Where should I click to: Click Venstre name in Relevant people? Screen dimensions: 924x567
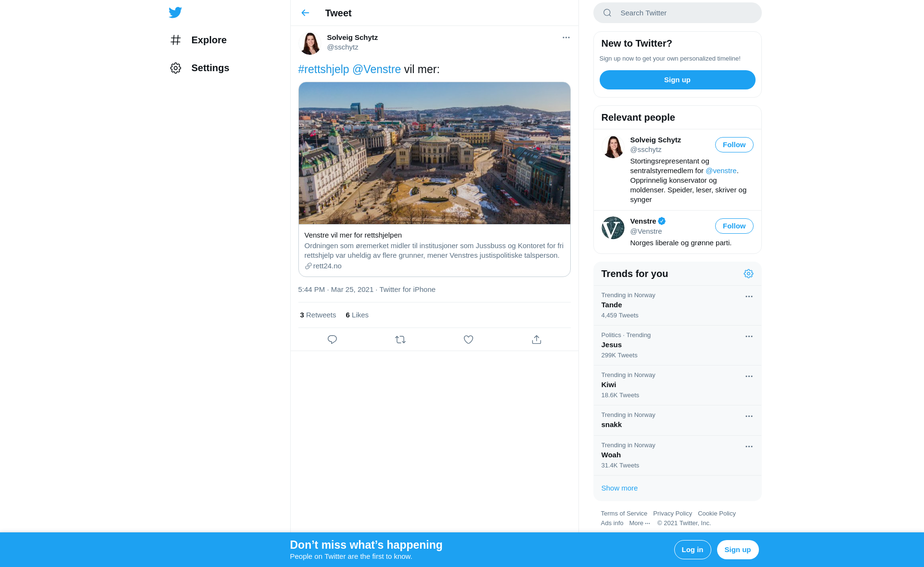[x=643, y=221]
